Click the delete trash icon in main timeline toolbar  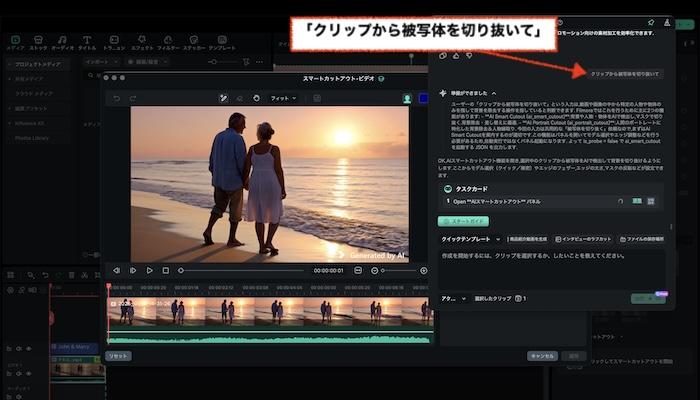click(71, 275)
